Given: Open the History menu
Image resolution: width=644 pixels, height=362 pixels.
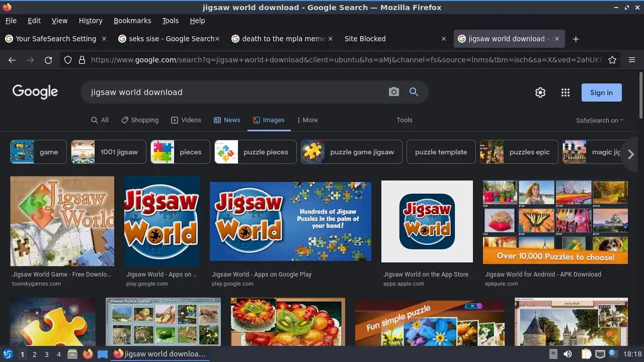Looking at the screenshot, I should tap(91, 21).
